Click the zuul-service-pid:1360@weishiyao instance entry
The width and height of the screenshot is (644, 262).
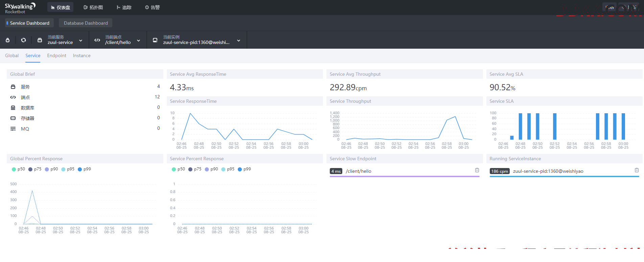coord(548,171)
